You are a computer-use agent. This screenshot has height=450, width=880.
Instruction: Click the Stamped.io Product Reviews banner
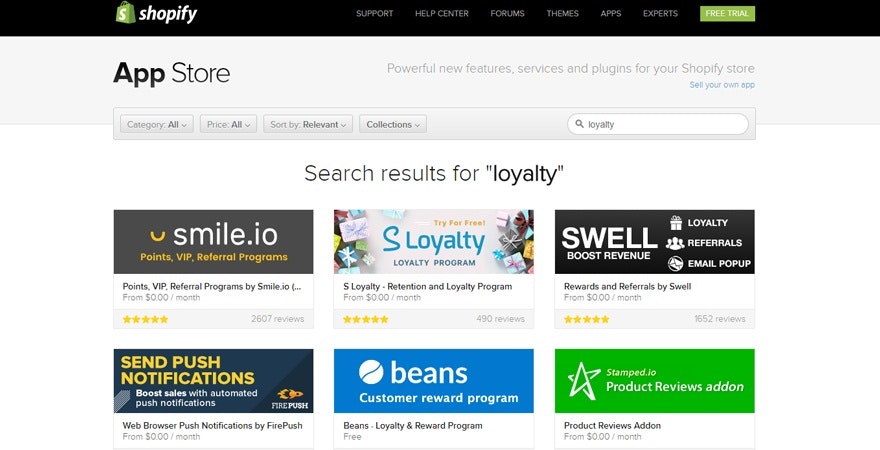pos(654,380)
